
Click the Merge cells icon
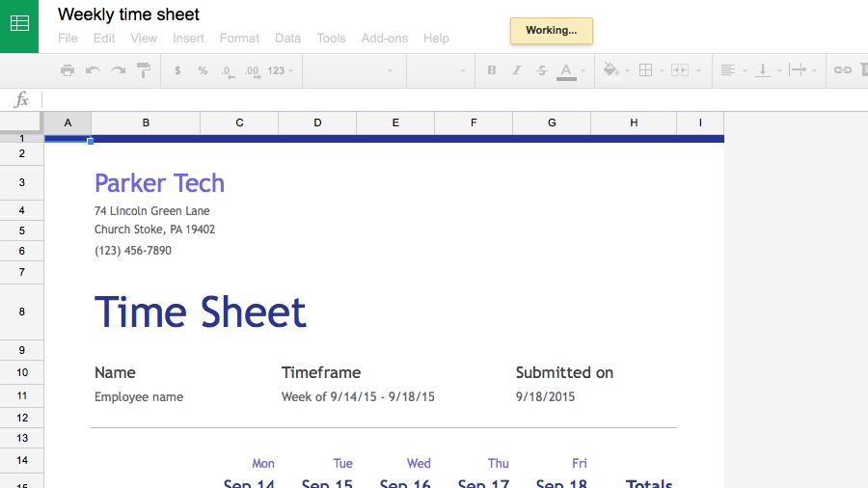(679, 70)
